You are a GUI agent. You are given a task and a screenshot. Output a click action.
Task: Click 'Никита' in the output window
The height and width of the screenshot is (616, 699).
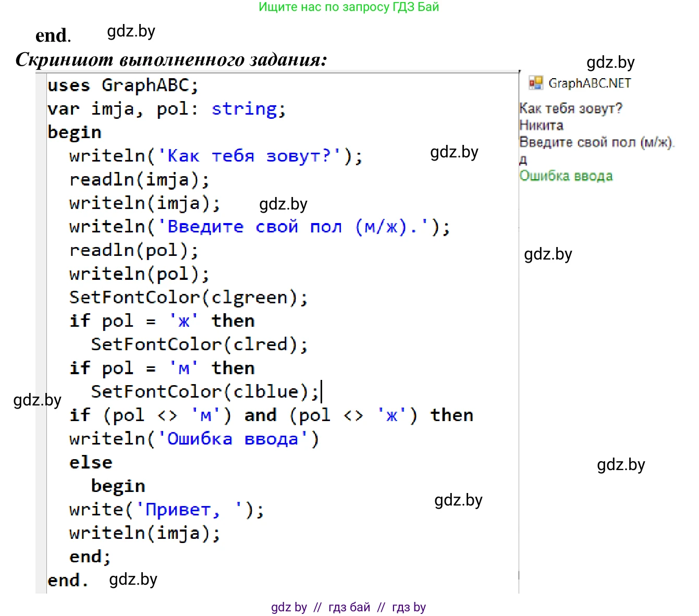[x=541, y=126]
